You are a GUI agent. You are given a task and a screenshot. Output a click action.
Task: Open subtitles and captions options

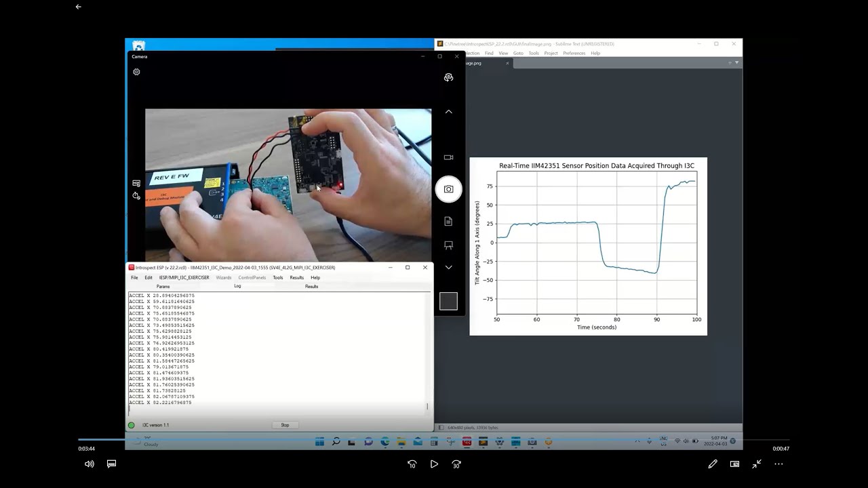tap(111, 464)
